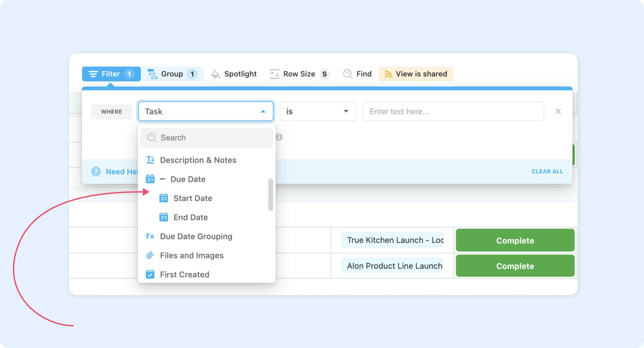Select Files and Images field

click(x=207, y=255)
